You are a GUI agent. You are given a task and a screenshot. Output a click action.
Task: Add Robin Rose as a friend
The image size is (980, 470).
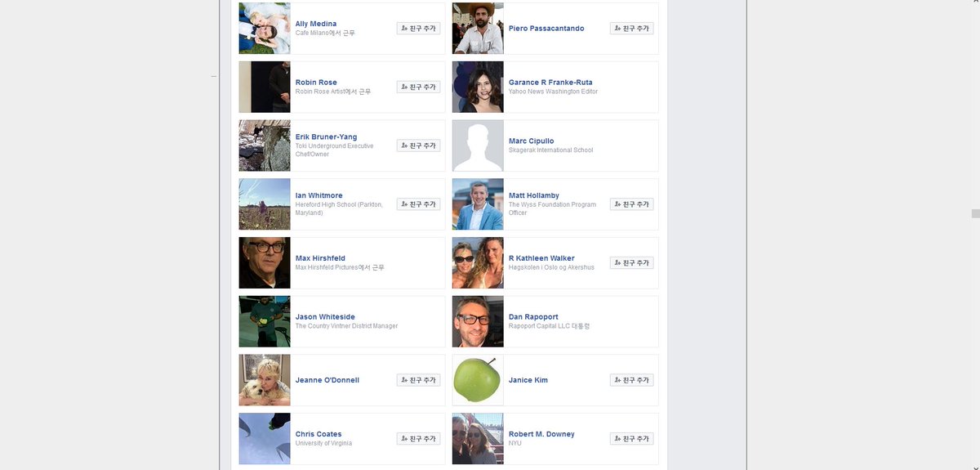click(418, 87)
